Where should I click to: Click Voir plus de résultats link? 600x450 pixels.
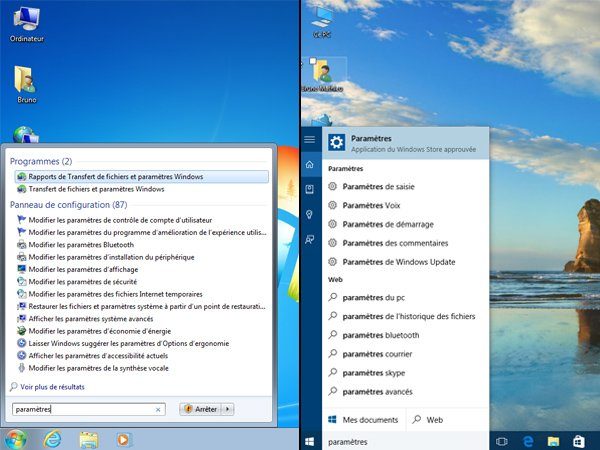click(52, 387)
